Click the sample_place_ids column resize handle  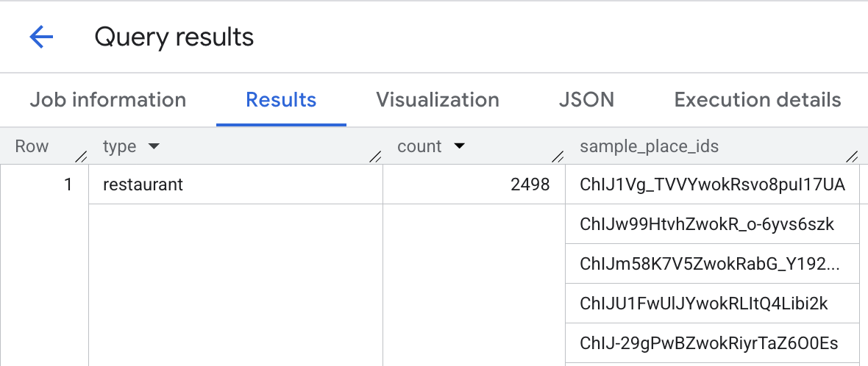tap(852, 156)
